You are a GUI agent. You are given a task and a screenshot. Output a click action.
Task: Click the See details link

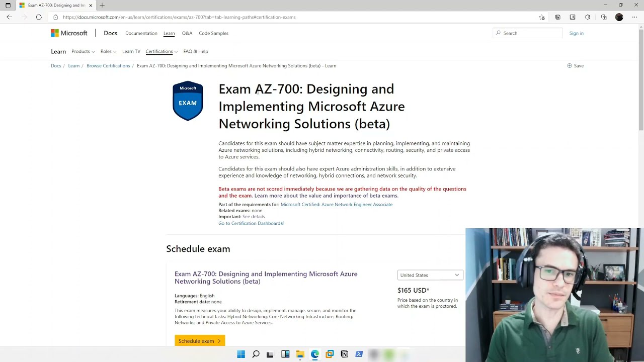pos(254,217)
